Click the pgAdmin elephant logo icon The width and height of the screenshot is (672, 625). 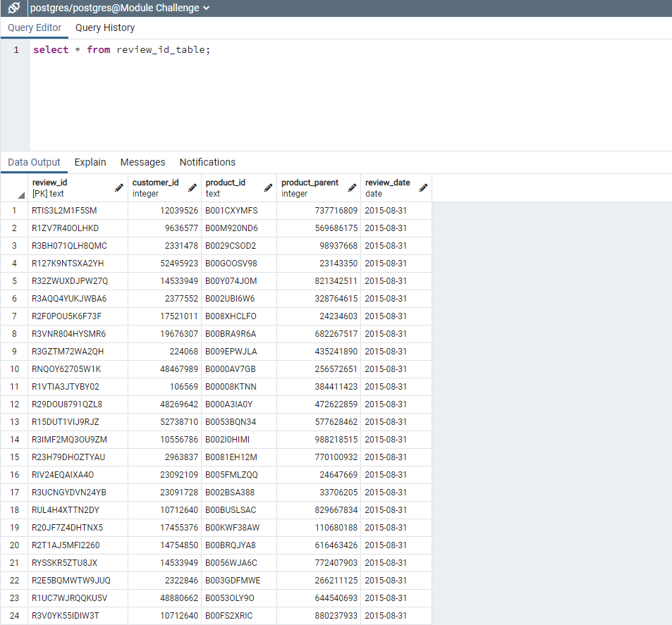coord(13,9)
